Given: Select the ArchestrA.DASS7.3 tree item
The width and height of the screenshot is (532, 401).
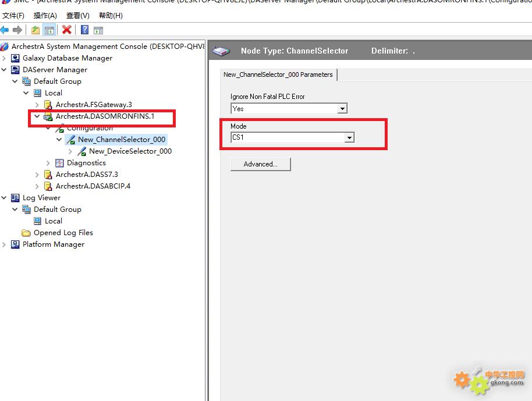Looking at the screenshot, I should 87,175.
